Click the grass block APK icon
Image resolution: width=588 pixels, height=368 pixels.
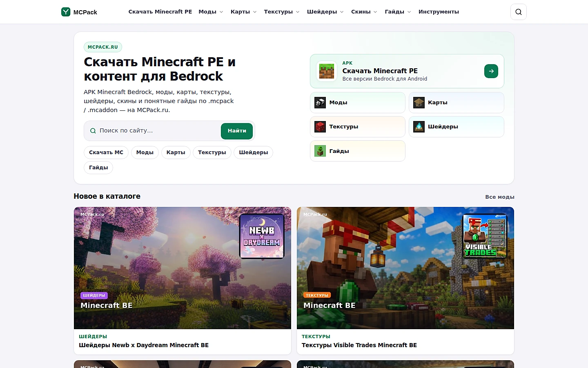coord(327,71)
